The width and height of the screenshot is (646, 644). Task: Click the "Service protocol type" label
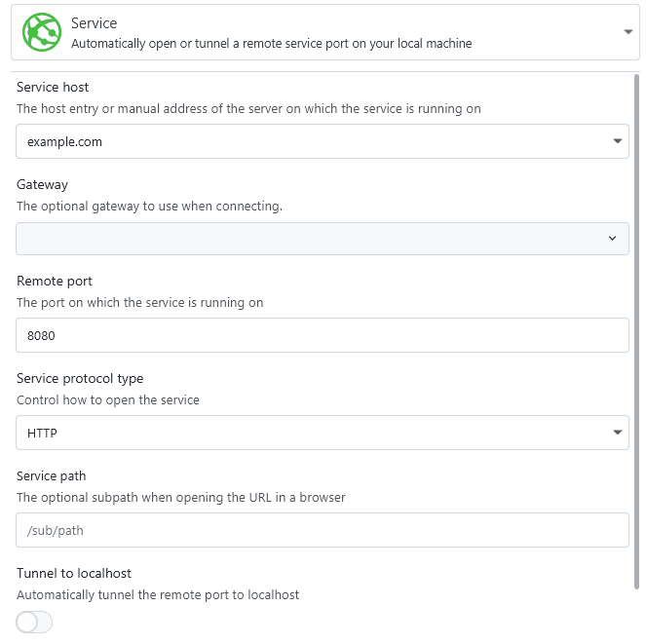click(x=80, y=379)
